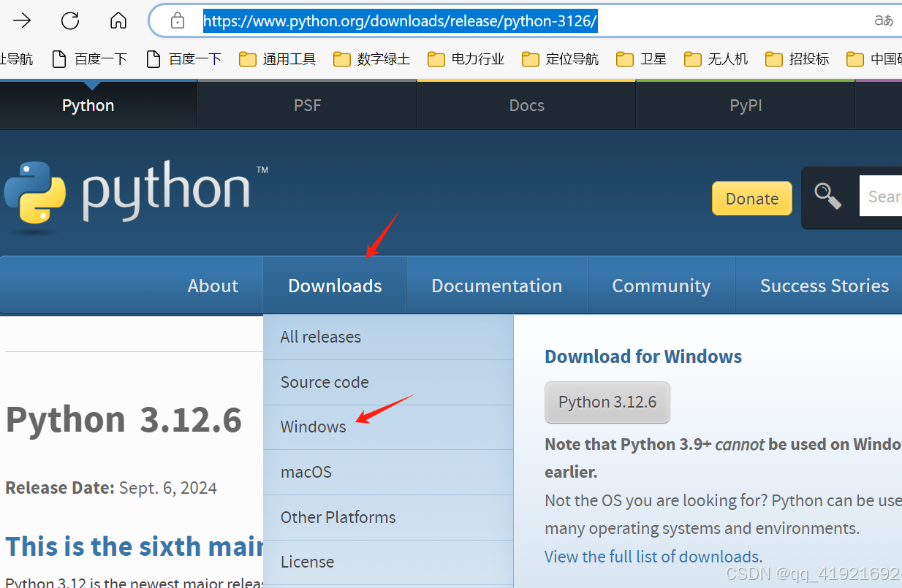The height and width of the screenshot is (588, 902).
Task: Select All releases in Downloads menu
Action: pos(388,337)
